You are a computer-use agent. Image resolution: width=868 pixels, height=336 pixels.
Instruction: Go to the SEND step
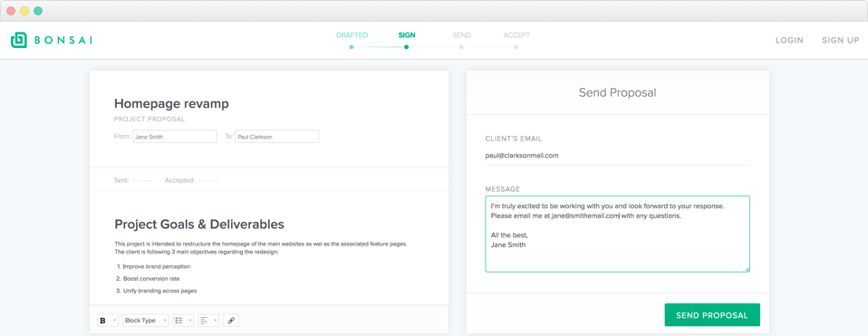(x=462, y=35)
